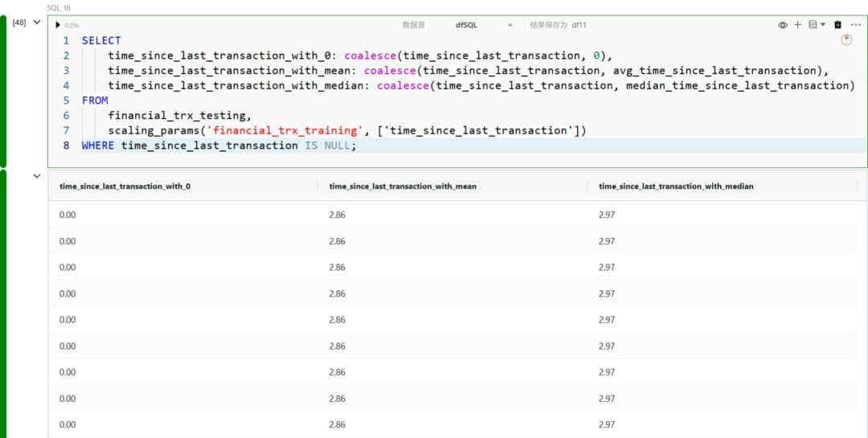The height and width of the screenshot is (438, 868).
Task: Click the SELECT keyword on line 1
Action: click(x=101, y=40)
